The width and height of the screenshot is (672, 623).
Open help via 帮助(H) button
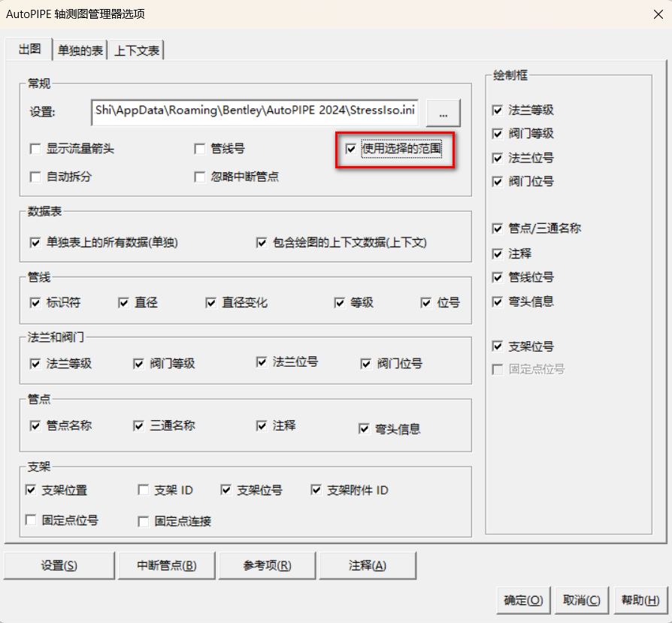[640, 600]
